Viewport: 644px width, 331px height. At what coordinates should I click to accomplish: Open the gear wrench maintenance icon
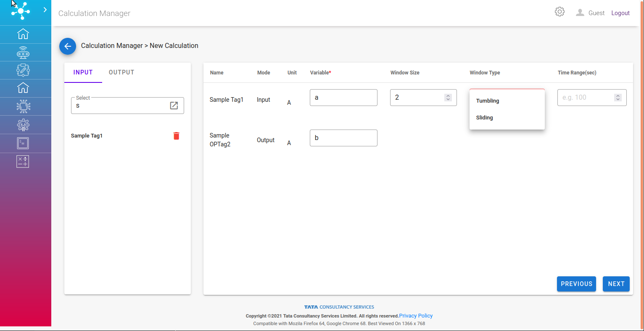pyautogui.click(x=23, y=124)
